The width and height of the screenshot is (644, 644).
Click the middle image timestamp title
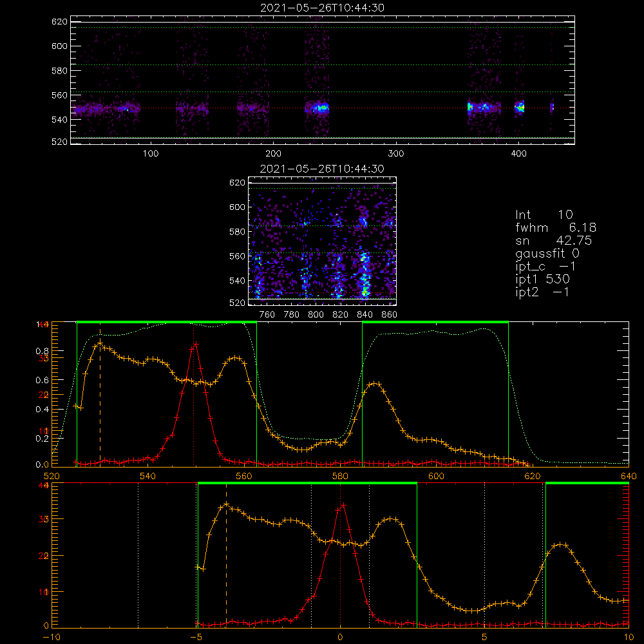point(322,169)
